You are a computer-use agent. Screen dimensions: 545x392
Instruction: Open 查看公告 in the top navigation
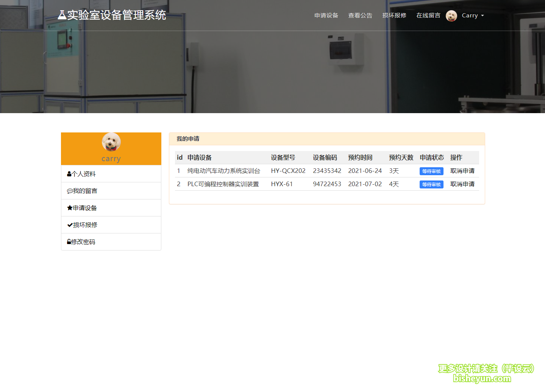(x=360, y=16)
